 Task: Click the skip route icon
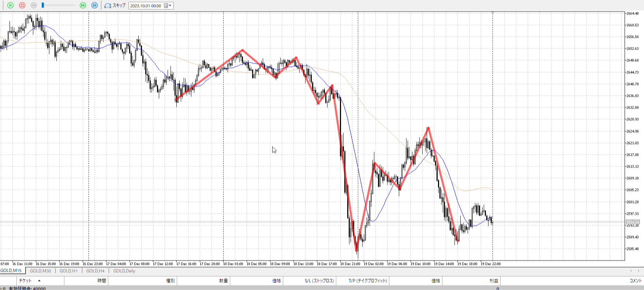(108, 5)
